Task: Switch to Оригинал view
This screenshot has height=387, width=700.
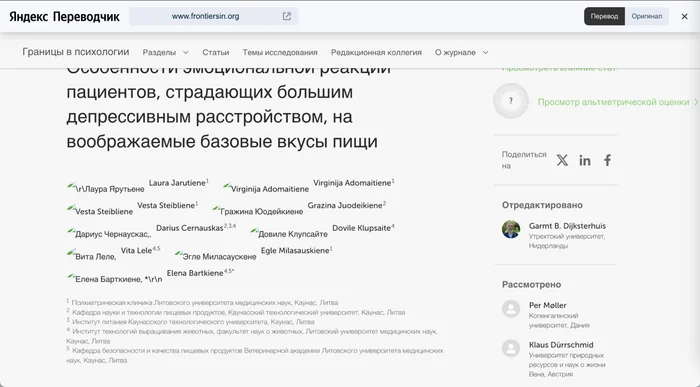Action: [x=646, y=17]
